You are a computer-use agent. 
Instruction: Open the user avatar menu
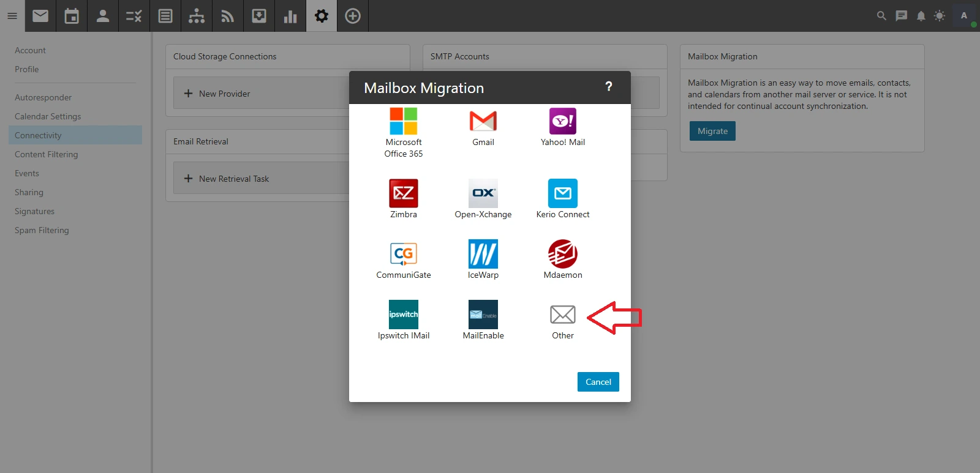click(964, 16)
